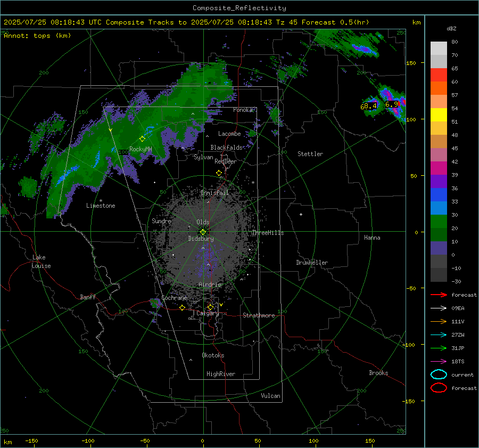Click the dBZ legend heading
This screenshot has width=479, height=448.
tap(451, 29)
